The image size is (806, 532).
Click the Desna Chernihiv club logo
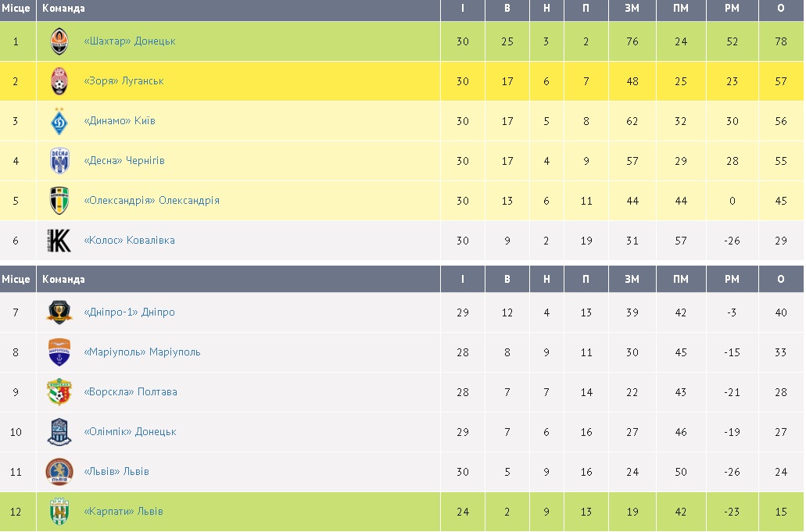coord(59,161)
